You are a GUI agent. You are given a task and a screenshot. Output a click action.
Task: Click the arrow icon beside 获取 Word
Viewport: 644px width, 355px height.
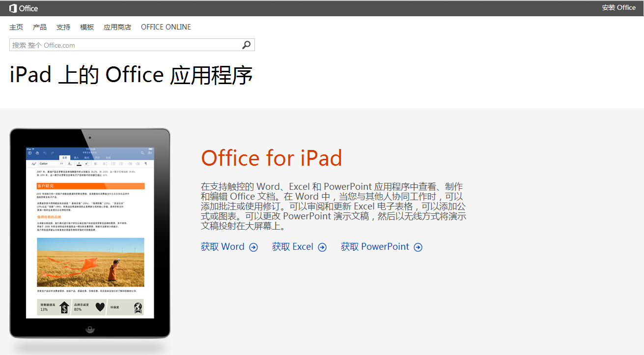click(253, 247)
